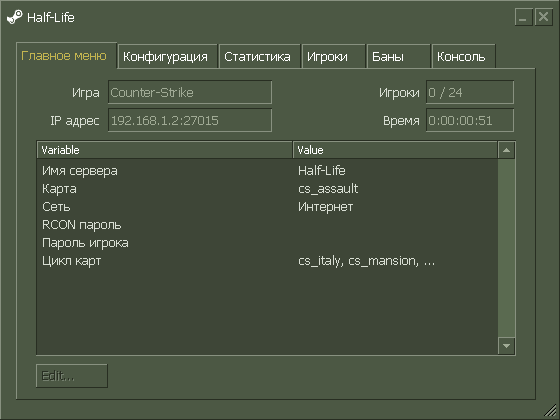Sort by the Value column header
This screenshot has width=560, height=420.
(395, 150)
